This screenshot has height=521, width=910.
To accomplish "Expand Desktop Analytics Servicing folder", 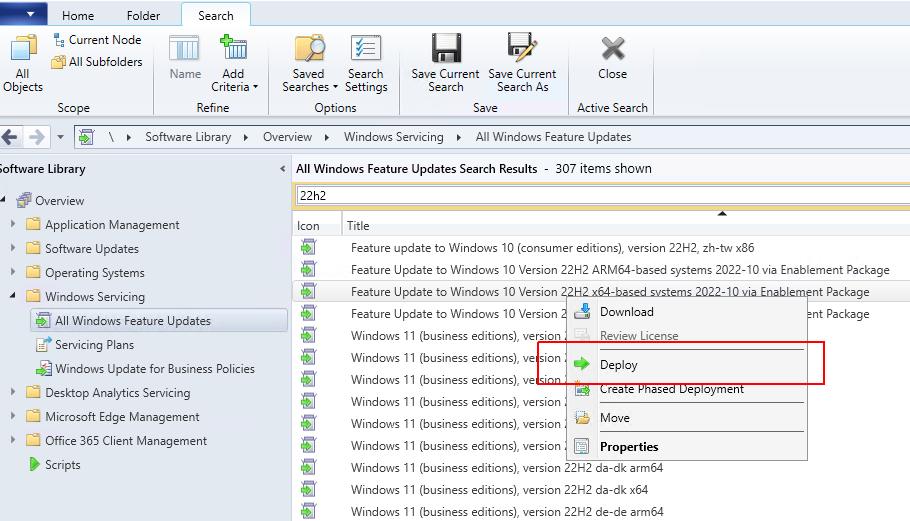I will [13, 392].
